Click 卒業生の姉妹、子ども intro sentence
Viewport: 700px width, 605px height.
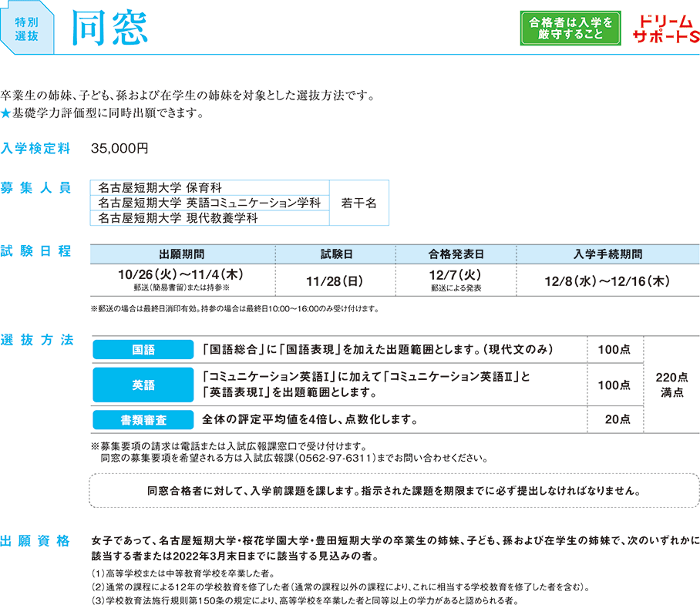(x=189, y=96)
